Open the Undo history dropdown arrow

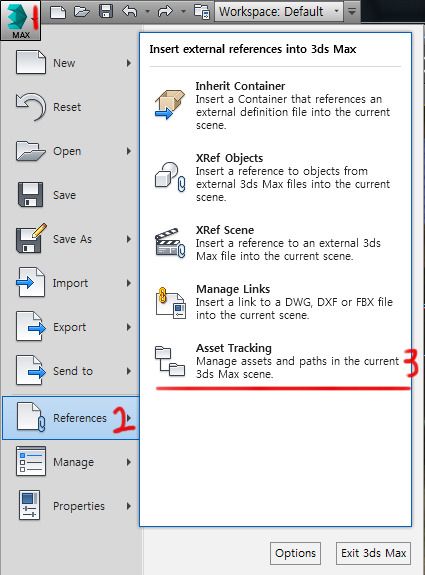point(147,11)
